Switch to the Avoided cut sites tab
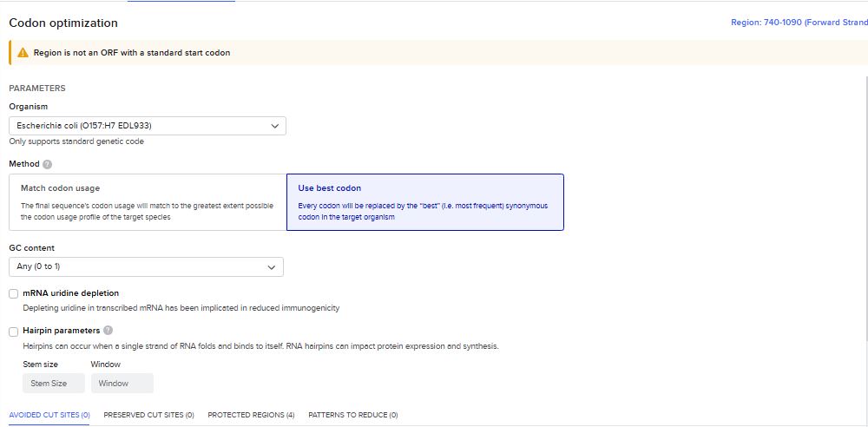Viewport: 868px width, 427px height. pyautogui.click(x=49, y=415)
